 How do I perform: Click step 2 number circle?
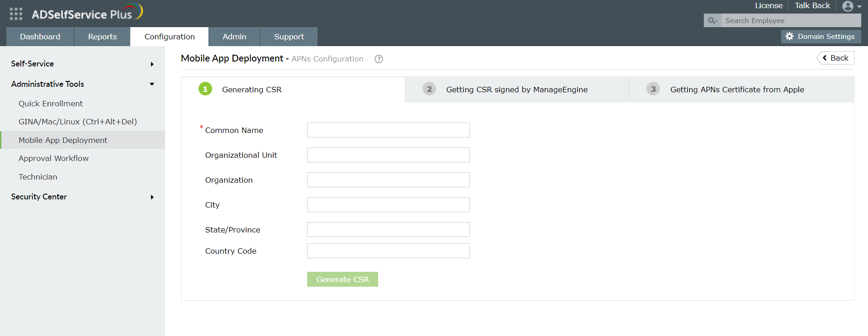coord(429,89)
